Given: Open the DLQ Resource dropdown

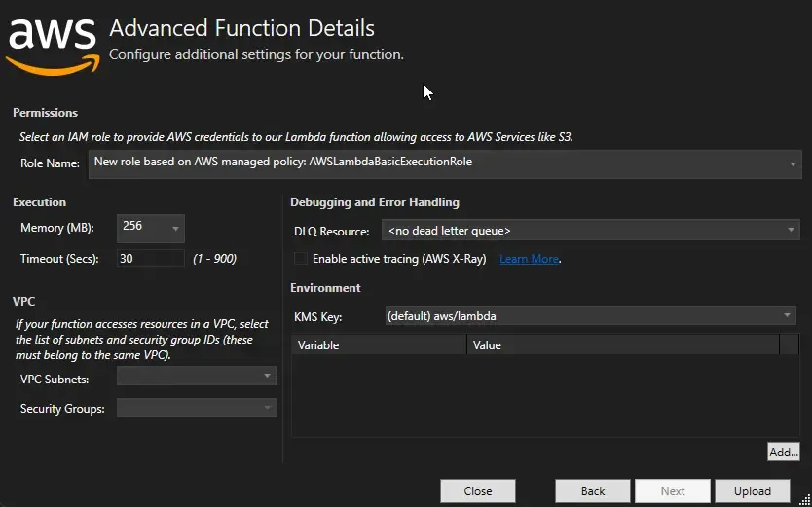Looking at the screenshot, I should click(590, 231).
